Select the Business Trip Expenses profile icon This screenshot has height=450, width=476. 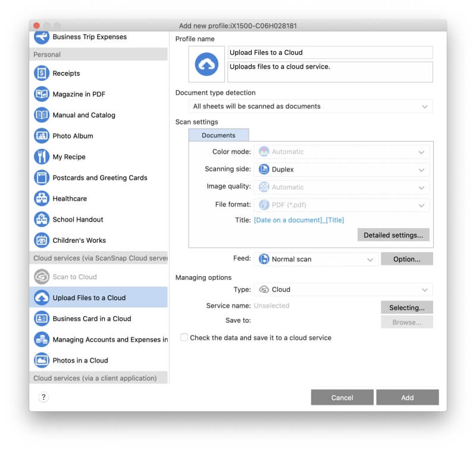click(42, 37)
